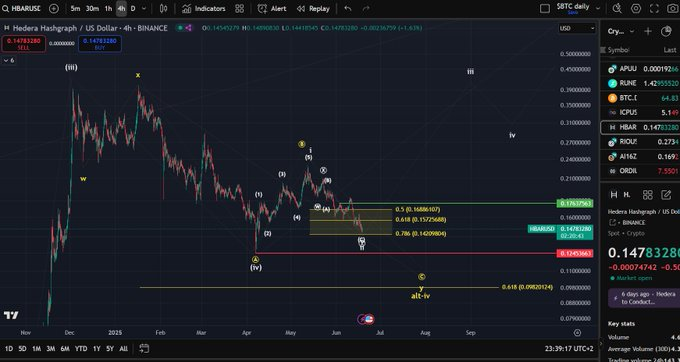The image size is (680, 362).
Task: Open the watchlist pie chart icon
Action: tap(666, 31)
